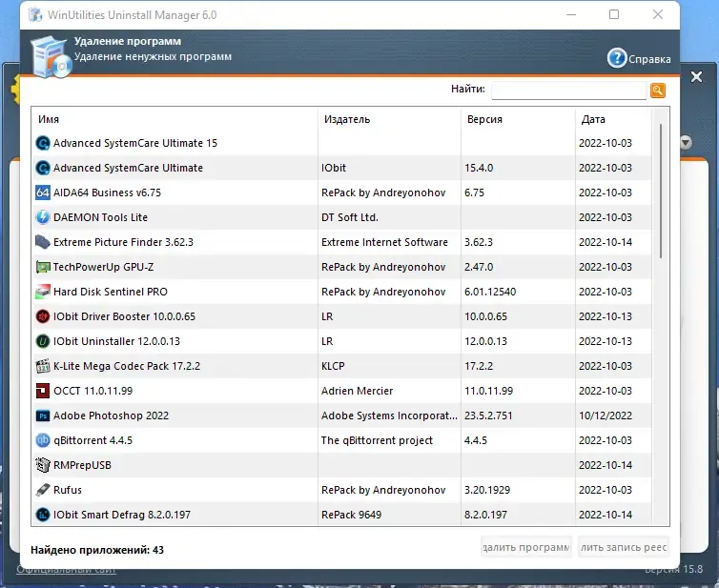719x588 pixels.
Task: Select IObit Uninstaller 12.0.0.13 entry
Action: (x=117, y=341)
